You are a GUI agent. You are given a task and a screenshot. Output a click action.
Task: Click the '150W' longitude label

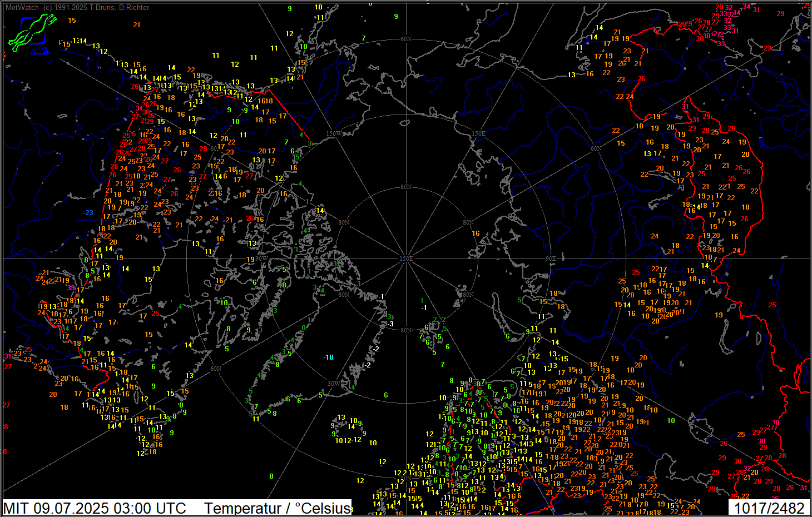point(334,133)
